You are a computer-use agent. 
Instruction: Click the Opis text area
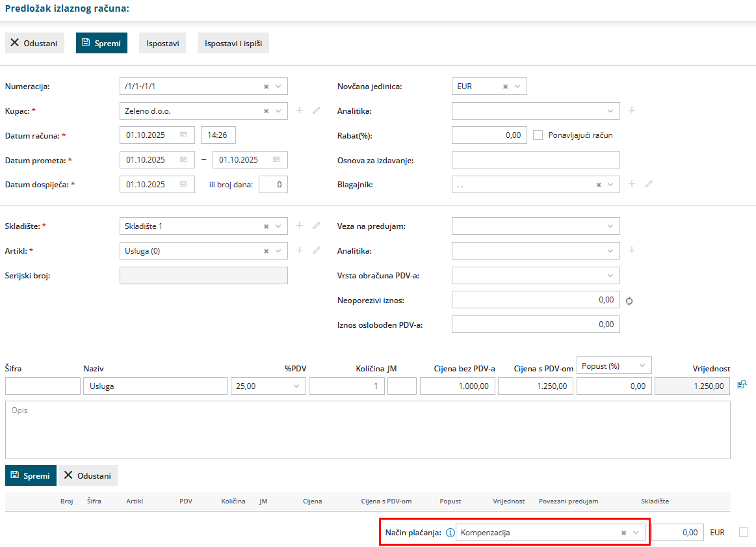[x=368, y=430]
